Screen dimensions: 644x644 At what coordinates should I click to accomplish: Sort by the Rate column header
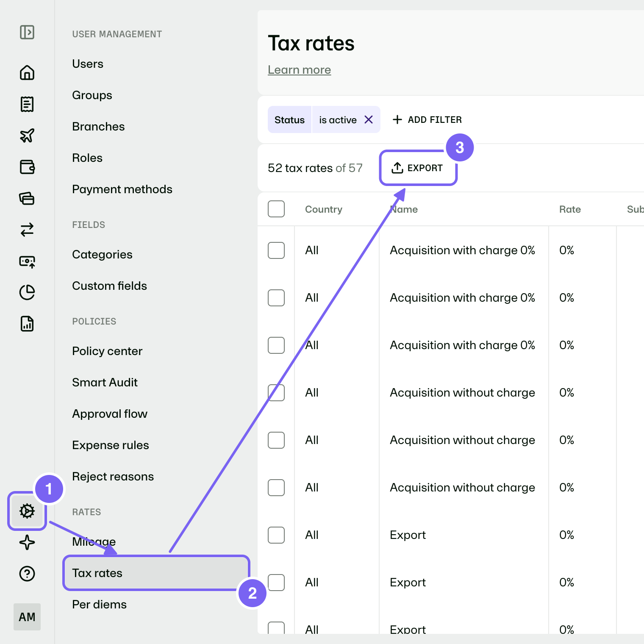click(570, 209)
